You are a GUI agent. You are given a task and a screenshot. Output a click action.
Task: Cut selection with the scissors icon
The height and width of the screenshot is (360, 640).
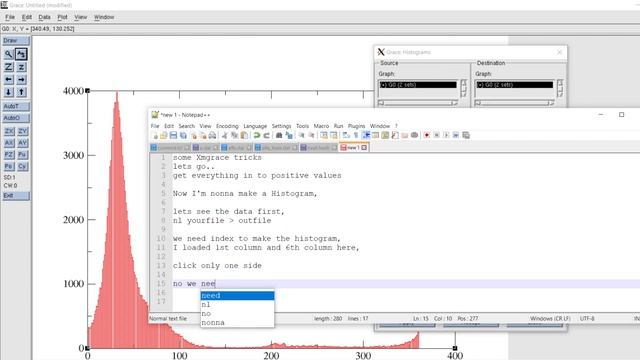click(x=224, y=136)
